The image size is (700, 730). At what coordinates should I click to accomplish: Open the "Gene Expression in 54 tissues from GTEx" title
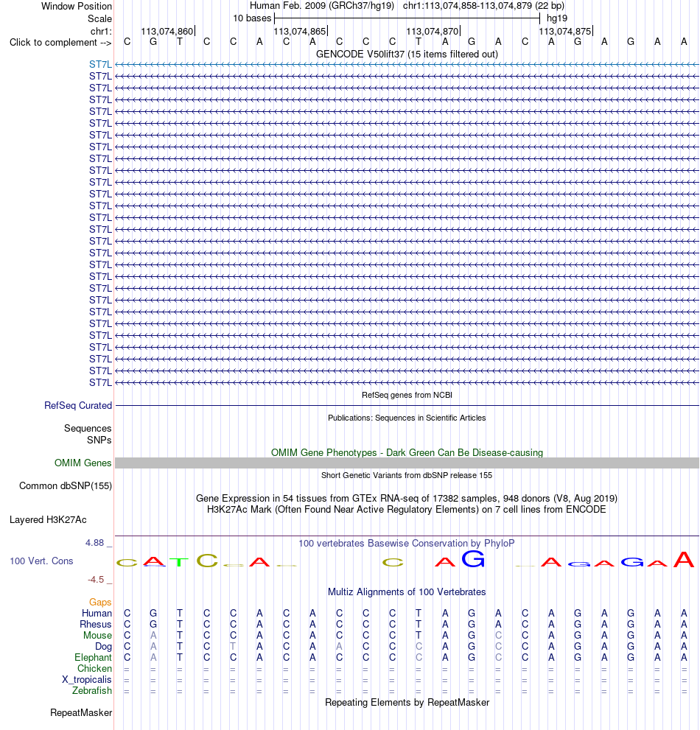[407, 498]
